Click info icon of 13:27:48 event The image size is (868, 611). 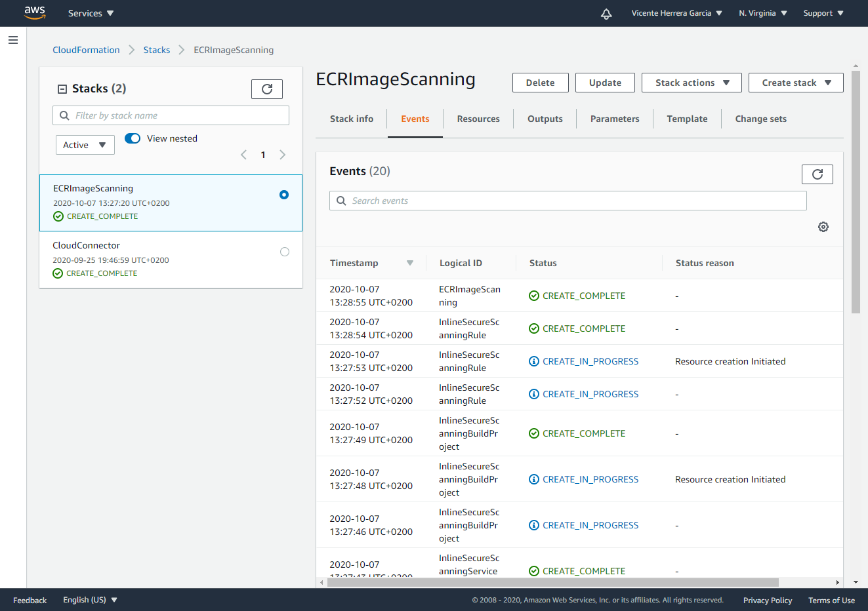click(x=534, y=479)
